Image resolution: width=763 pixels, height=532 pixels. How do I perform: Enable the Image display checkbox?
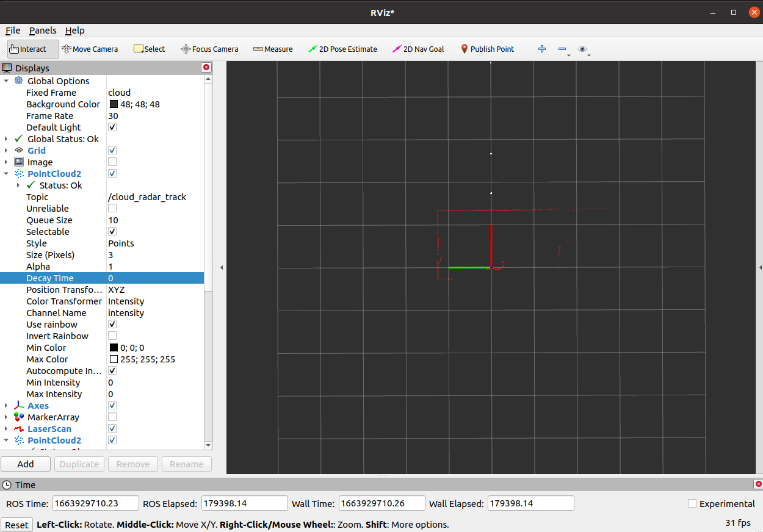[112, 162]
